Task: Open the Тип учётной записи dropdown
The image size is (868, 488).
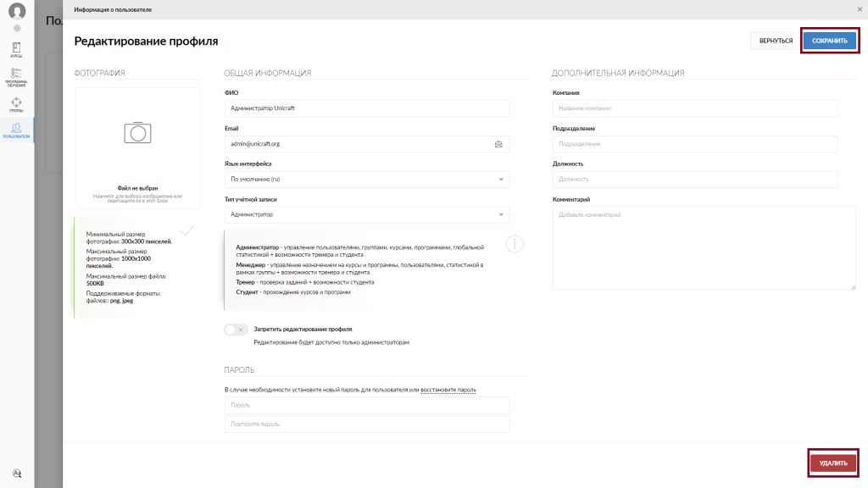Action: tap(367, 214)
